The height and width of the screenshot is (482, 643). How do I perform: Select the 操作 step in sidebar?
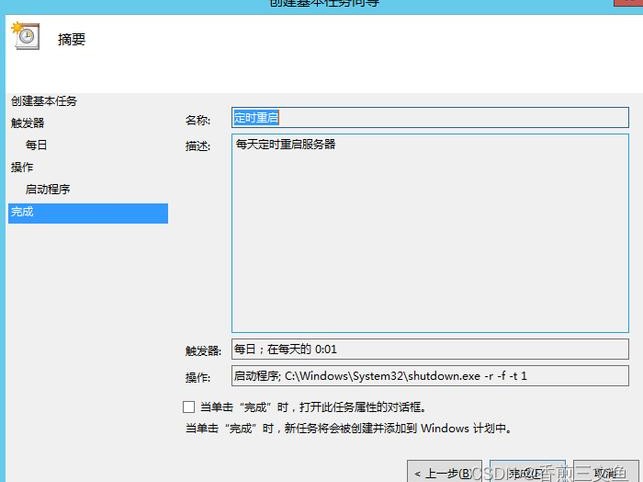point(22,167)
